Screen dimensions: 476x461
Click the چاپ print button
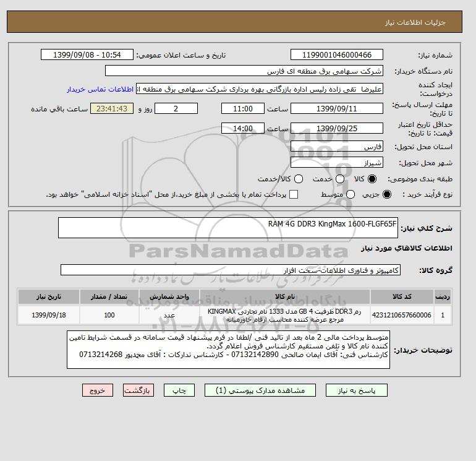(179, 390)
